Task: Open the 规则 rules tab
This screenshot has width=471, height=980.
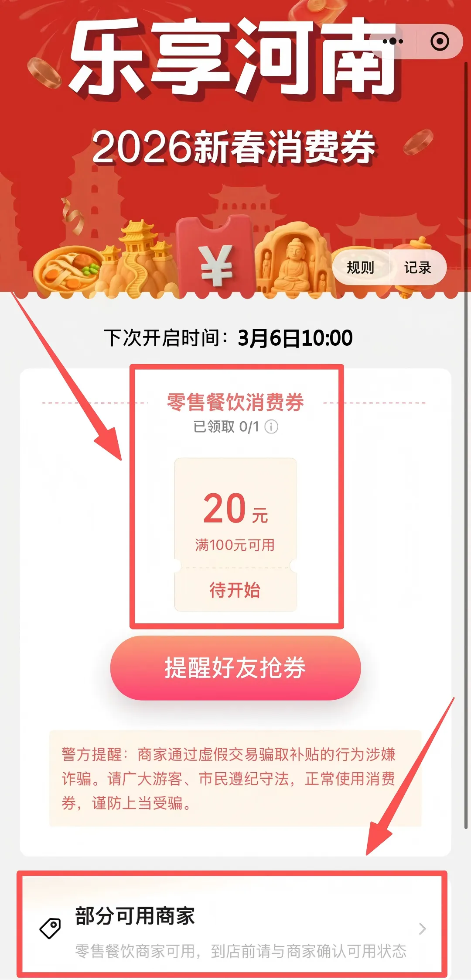Action: point(361,268)
